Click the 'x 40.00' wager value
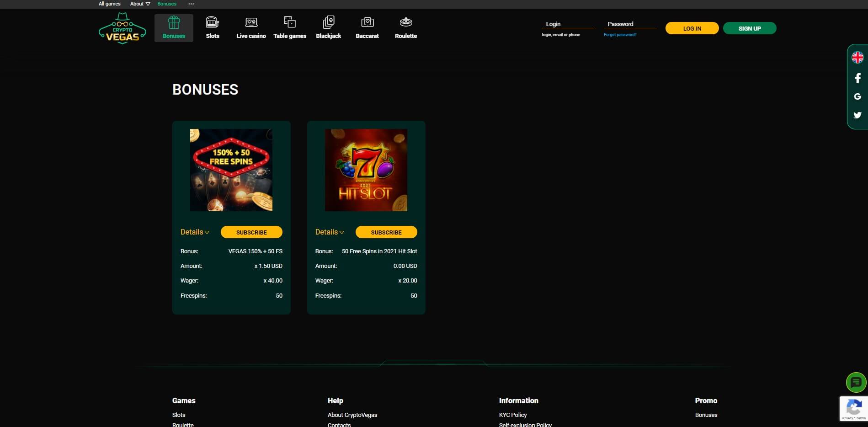The height and width of the screenshot is (427, 868). click(x=273, y=281)
